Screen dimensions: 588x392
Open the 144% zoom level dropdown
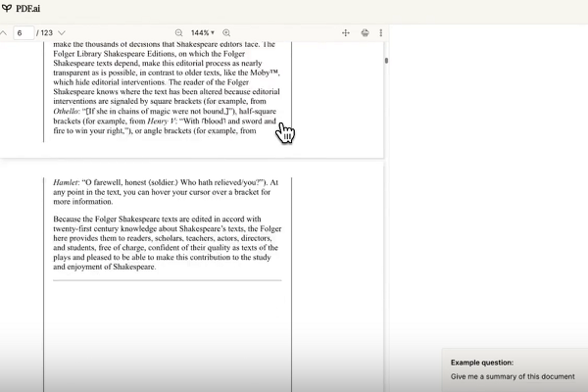pos(203,32)
